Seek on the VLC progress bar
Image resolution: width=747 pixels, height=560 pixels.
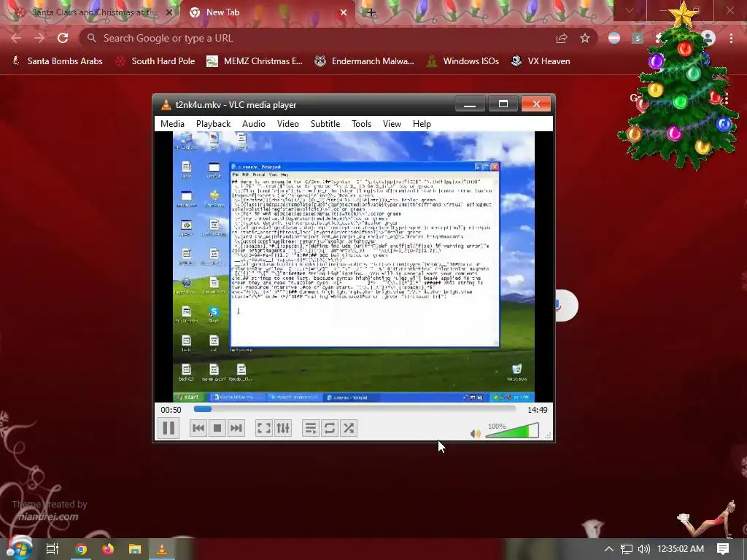coord(355,409)
